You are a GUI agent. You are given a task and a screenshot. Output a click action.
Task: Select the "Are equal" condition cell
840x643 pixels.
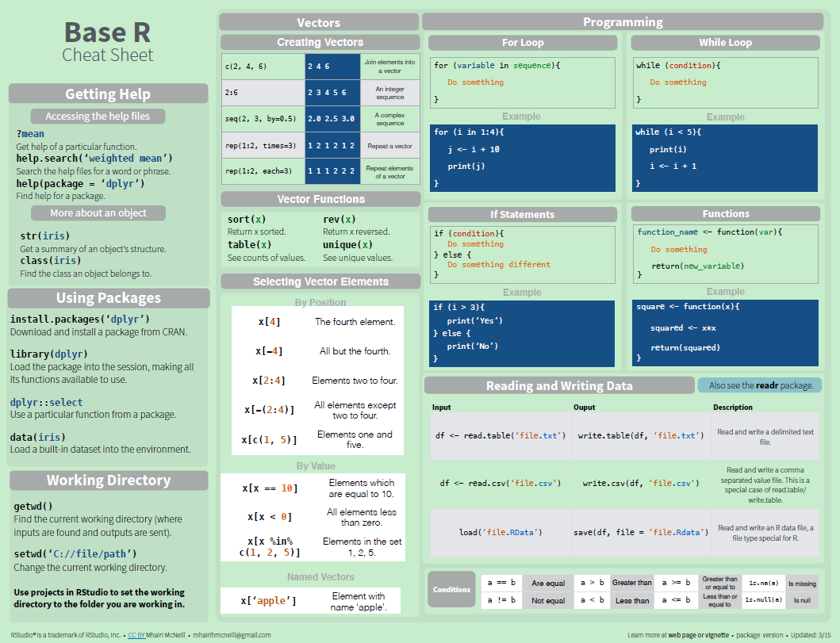547,581
